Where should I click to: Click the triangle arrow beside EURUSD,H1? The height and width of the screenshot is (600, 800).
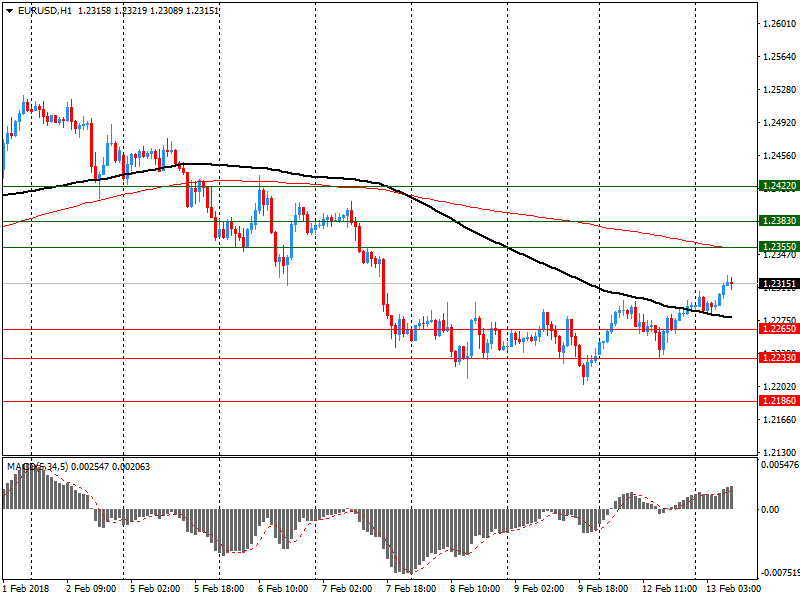[x=9, y=10]
